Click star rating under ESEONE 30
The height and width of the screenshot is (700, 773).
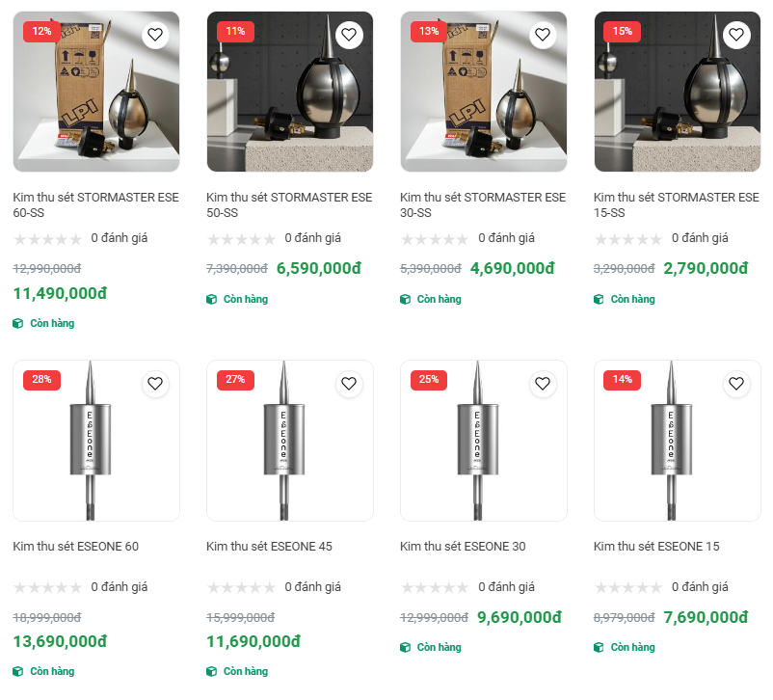pos(434,587)
